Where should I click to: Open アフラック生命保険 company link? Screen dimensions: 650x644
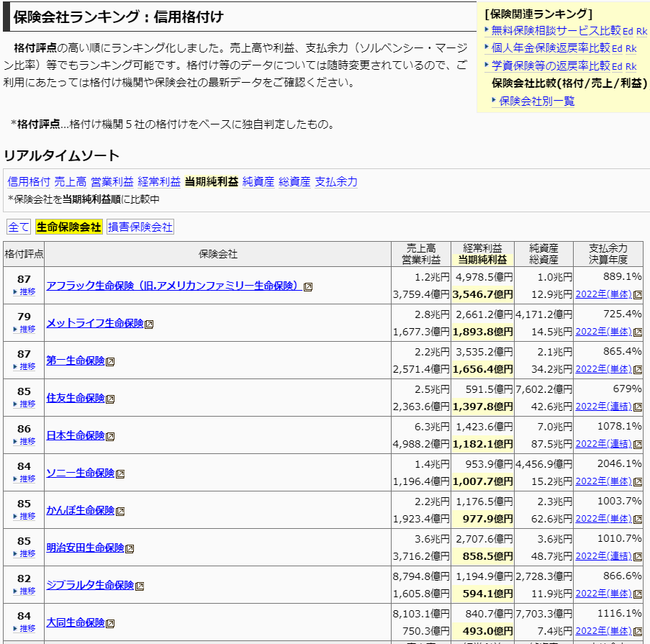[174, 286]
